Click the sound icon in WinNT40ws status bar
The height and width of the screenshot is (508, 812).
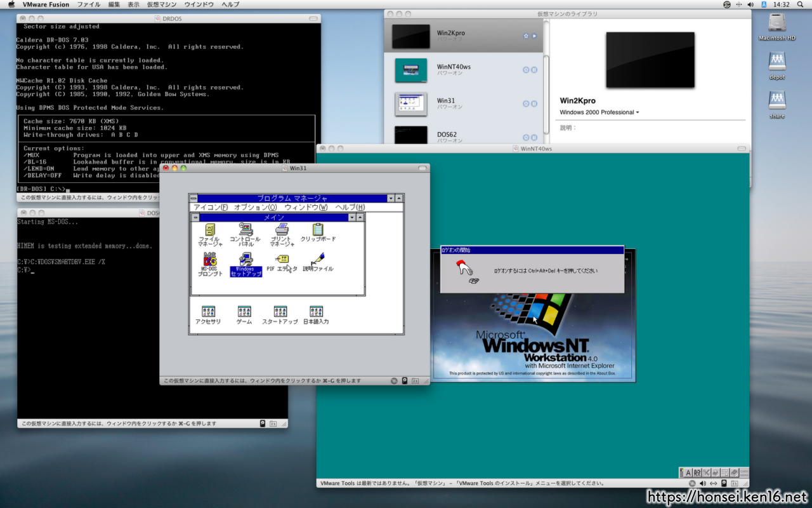point(702,483)
